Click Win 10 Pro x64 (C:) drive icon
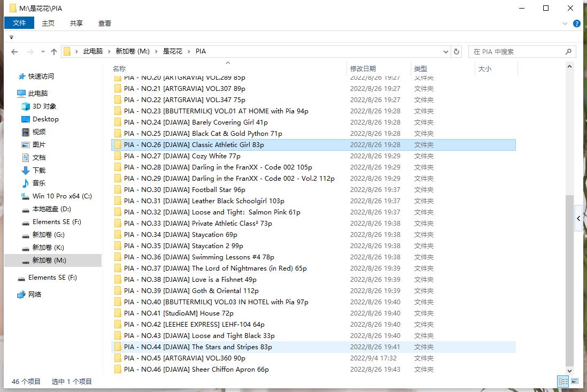587x392 pixels. [x=26, y=196]
